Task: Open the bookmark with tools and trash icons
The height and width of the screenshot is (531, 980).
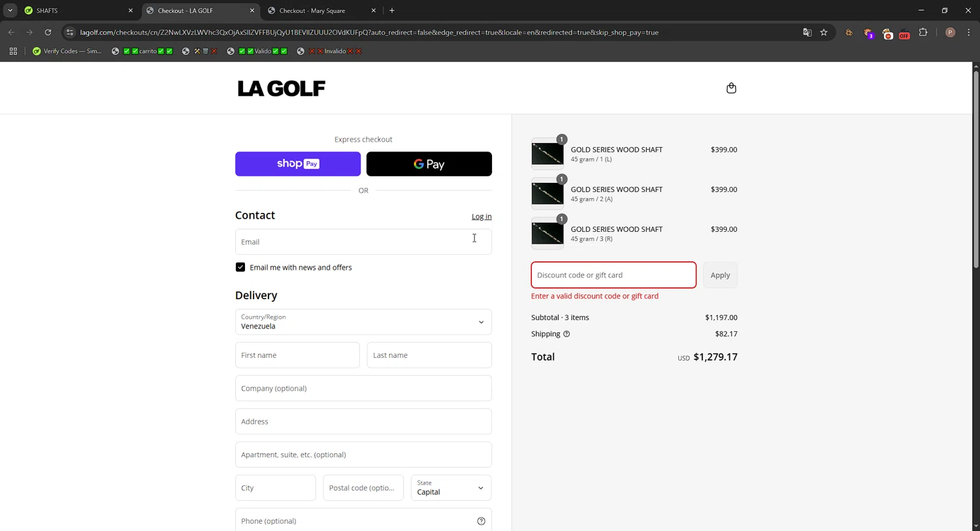Action: click(199, 51)
